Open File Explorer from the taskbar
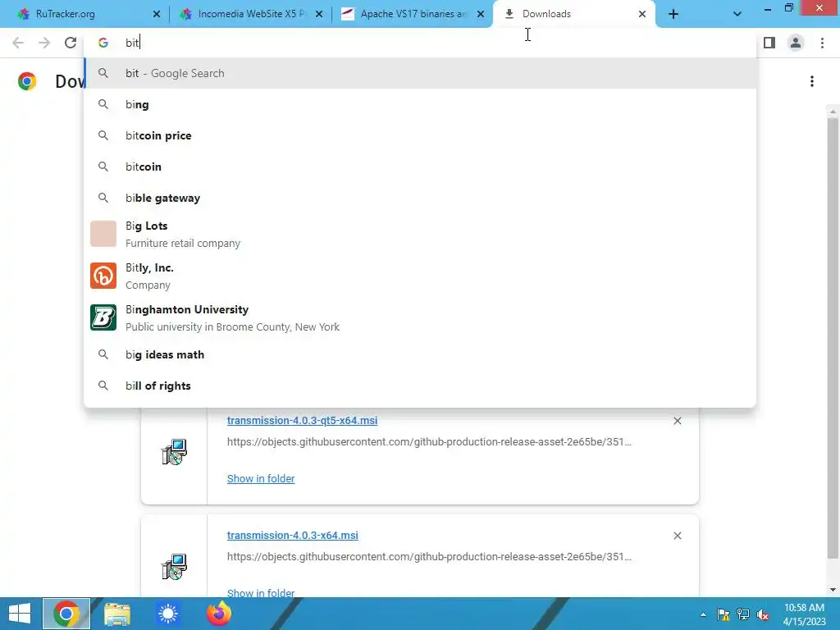The width and height of the screenshot is (840, 630). coord(117,614)
